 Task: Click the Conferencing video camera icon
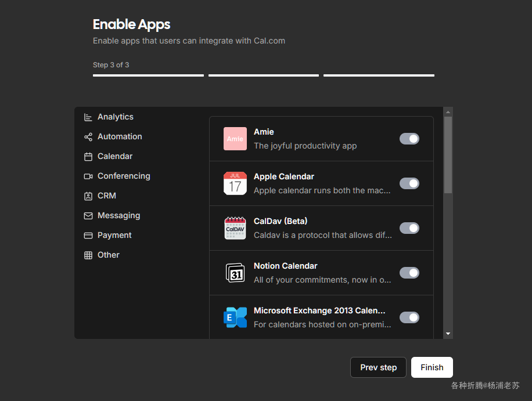[88, 176]
